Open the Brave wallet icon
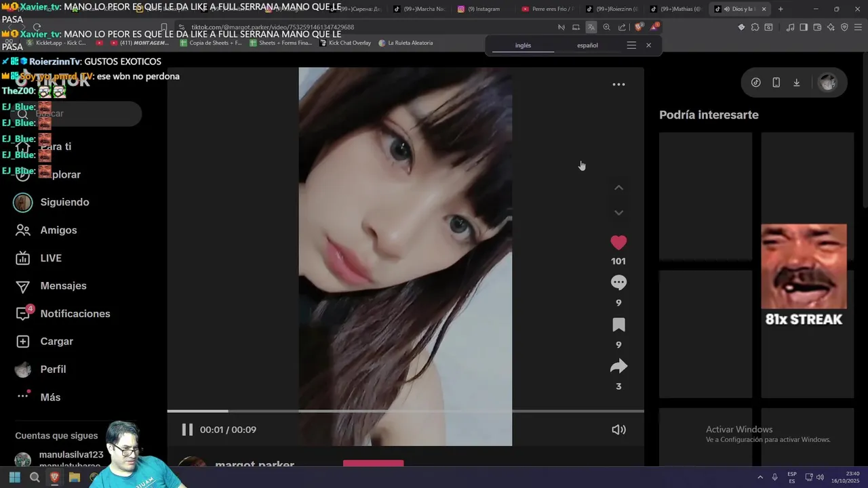The width and height of the screenshot is (868, 488). pos(817,27)
